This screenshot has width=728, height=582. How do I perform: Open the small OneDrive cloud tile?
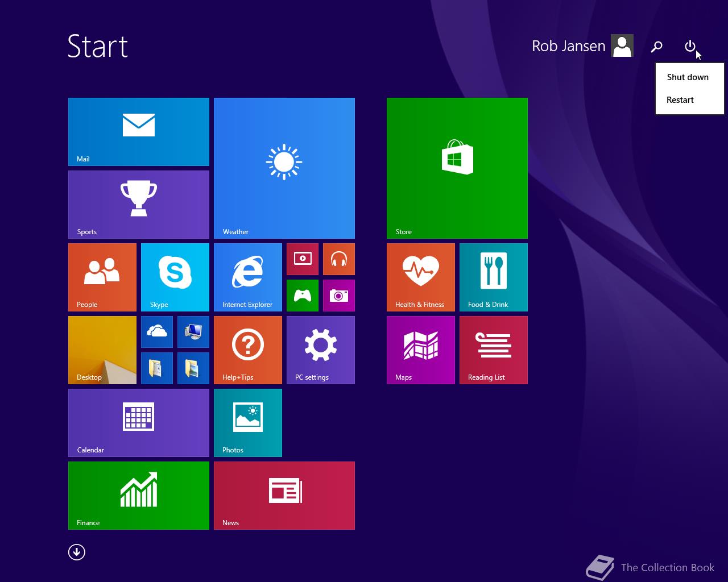coord(157,332)
